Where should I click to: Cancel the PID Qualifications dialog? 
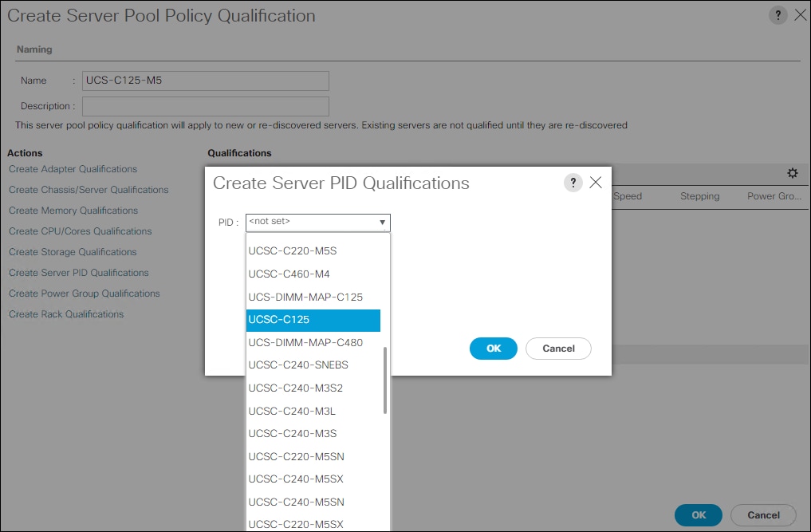click(558, 349)
